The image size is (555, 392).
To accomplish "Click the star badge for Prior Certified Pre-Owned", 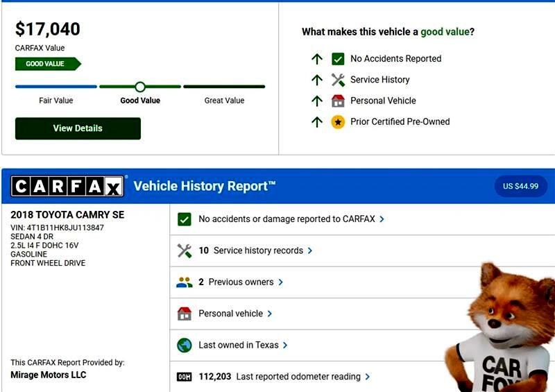I will pos(338,122).
